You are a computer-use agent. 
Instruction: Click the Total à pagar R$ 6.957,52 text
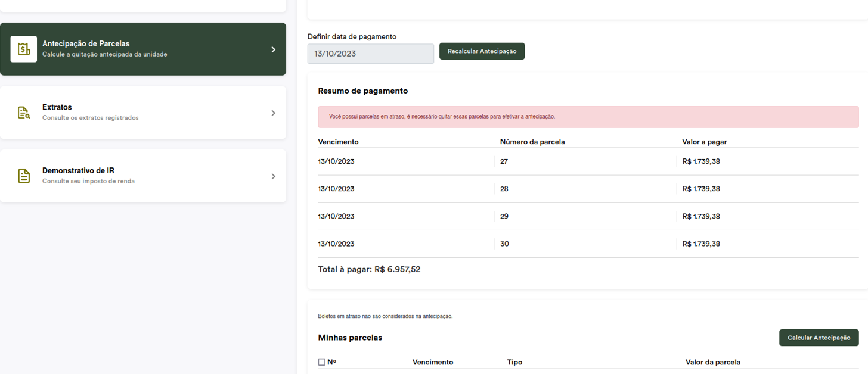(x=370, y=269)
